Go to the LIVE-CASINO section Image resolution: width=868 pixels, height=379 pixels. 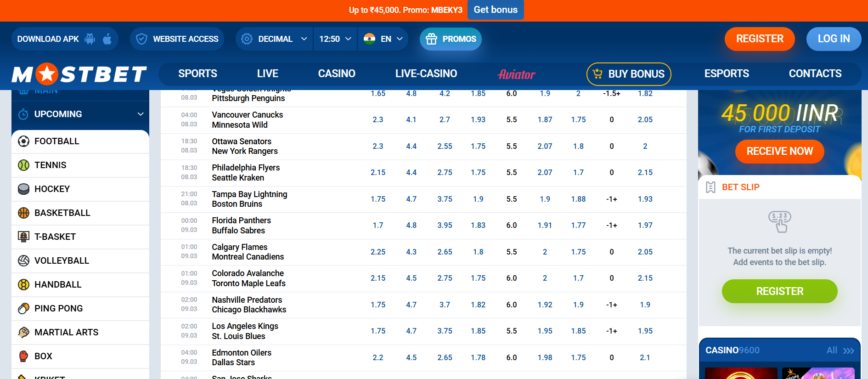426,74
